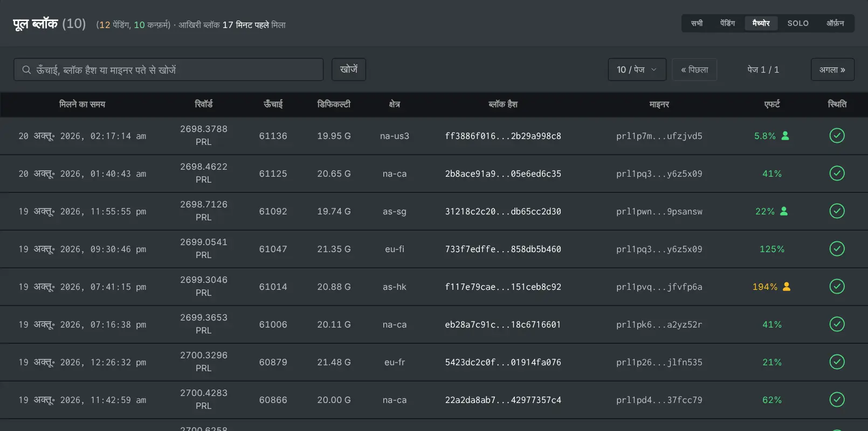
Task: Click the ऊँचाई column header
Action: tap(273, 104)
